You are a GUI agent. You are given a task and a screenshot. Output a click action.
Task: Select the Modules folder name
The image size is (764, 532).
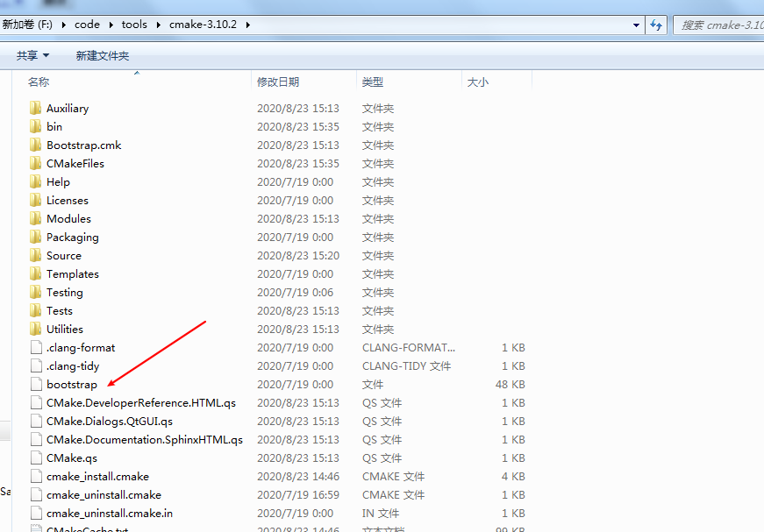click(68, 219)
